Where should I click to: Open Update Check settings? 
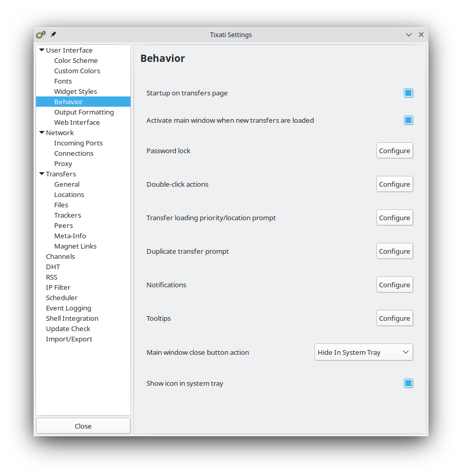(x=68, y=329)
